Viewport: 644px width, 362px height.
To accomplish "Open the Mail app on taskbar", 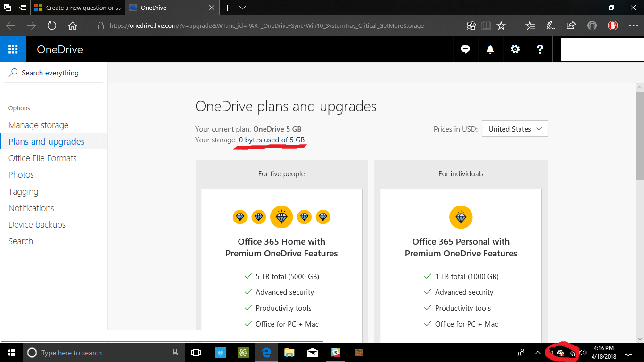I will [312, 353].
